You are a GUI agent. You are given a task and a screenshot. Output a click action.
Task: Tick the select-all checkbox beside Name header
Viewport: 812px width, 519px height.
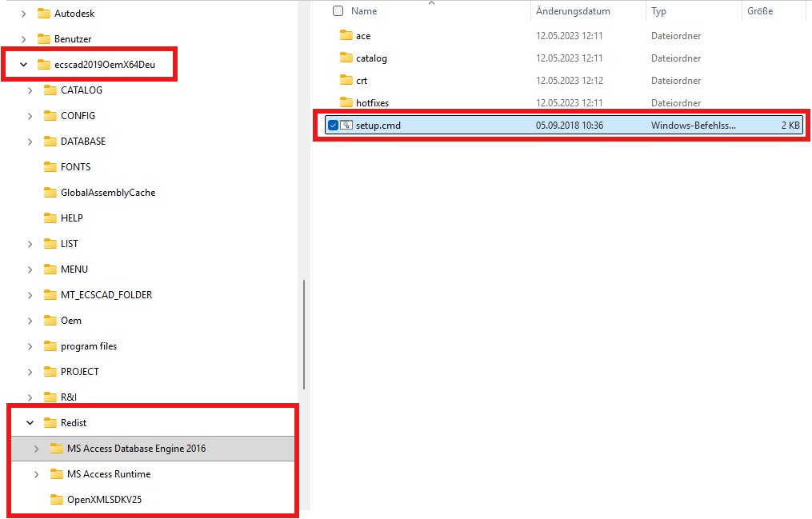[x=338, y=11]
